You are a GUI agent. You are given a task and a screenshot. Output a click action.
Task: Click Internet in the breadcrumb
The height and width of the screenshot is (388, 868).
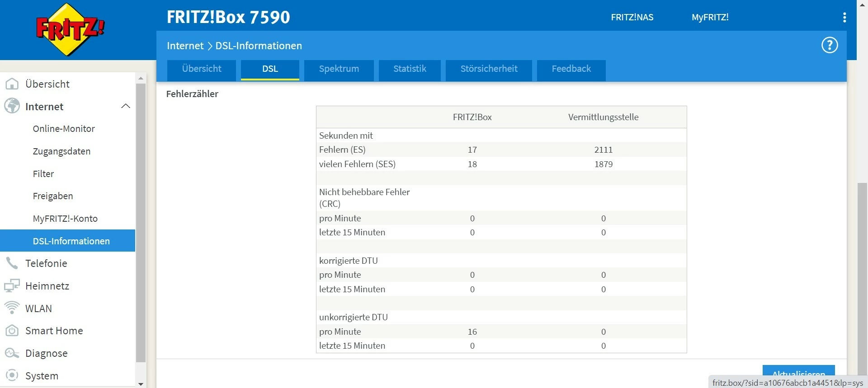point(185,46)
